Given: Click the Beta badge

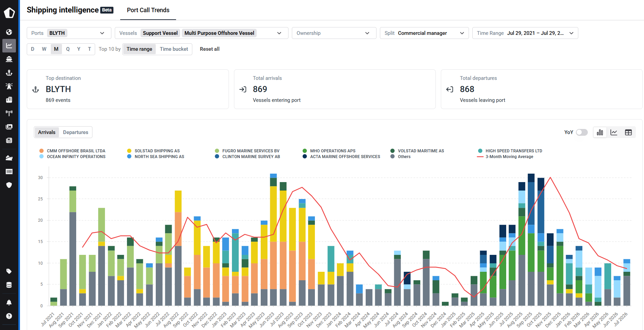Looking at the screenshot, I should tap(107, 10).
